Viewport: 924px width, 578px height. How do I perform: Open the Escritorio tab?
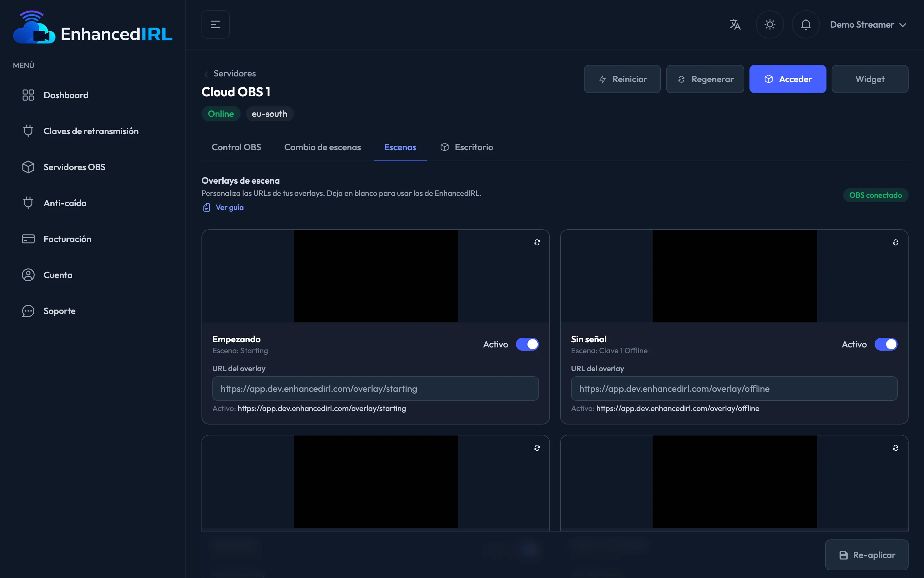(466, 147)
